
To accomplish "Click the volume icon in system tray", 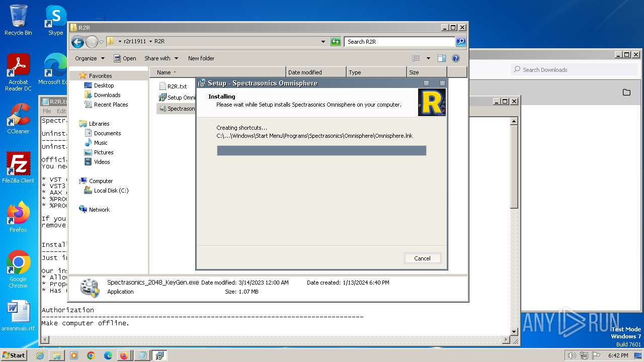I will 572,355.
